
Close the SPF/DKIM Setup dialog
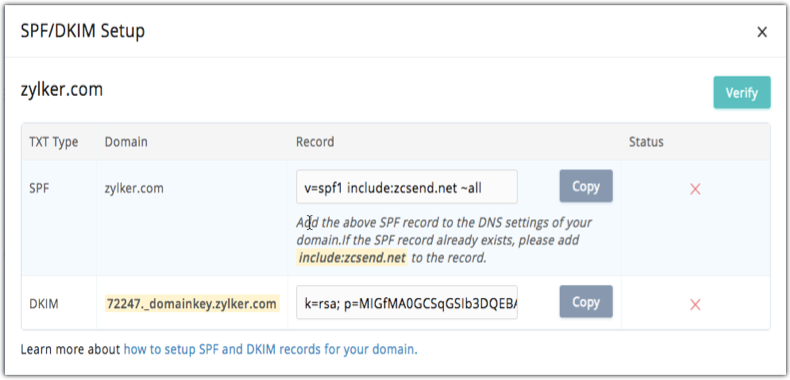pyautogui.click(x=762, y=33)
